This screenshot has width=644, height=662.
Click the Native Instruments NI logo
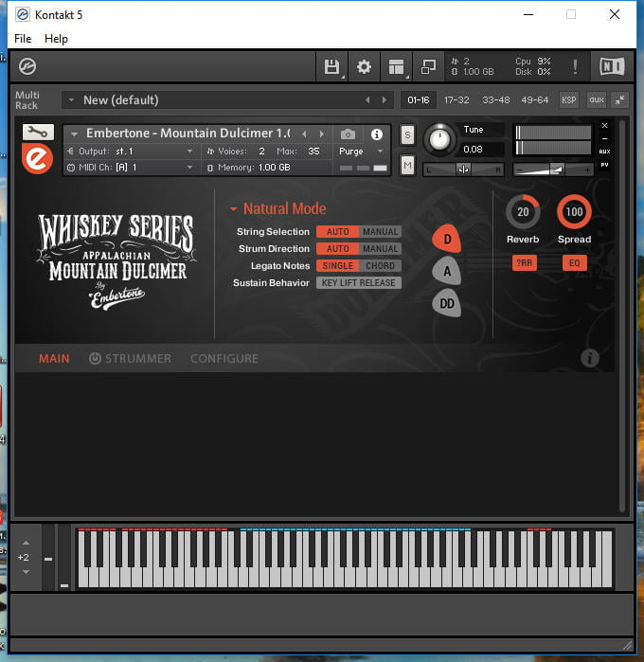(x=612, y=66)
